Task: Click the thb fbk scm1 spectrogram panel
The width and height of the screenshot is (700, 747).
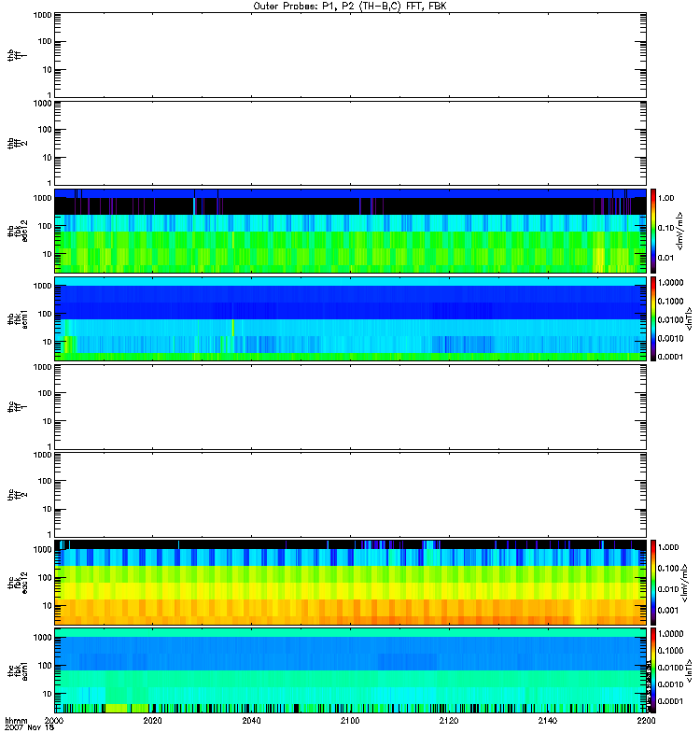Action: click(350, 318)
